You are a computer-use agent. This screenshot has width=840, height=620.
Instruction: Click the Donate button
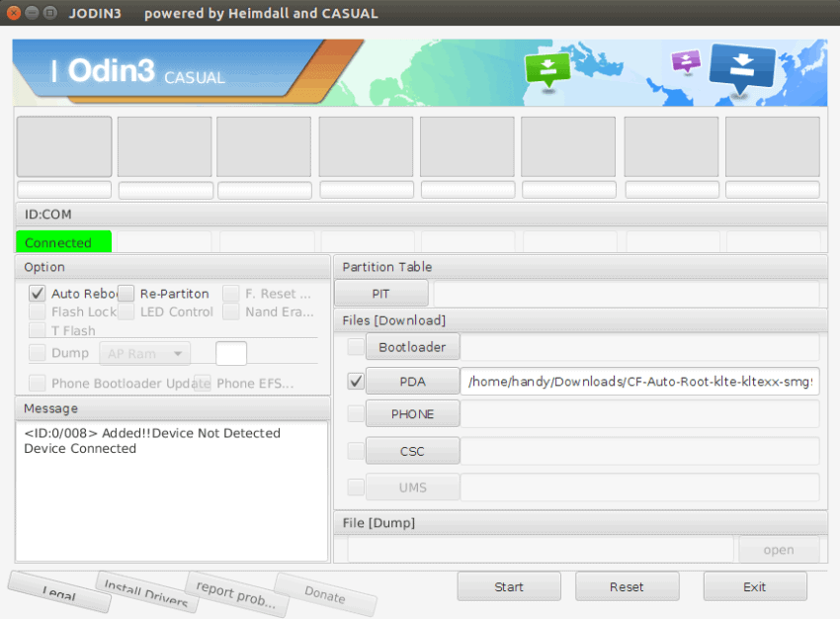[325, 594]
